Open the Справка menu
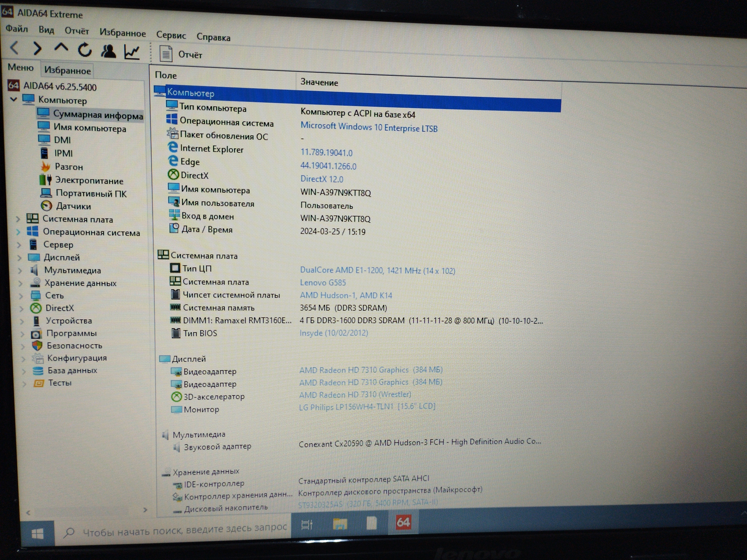Image resolution: width=747 pixels, height=560 pixels. [x=213, y=37]
